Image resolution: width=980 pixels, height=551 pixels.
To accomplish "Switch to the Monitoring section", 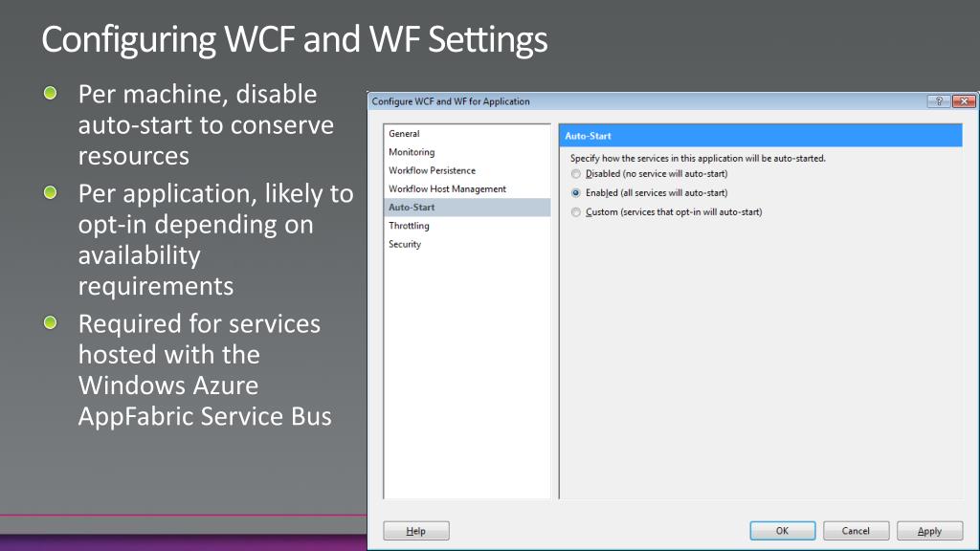I will (412, 152).
